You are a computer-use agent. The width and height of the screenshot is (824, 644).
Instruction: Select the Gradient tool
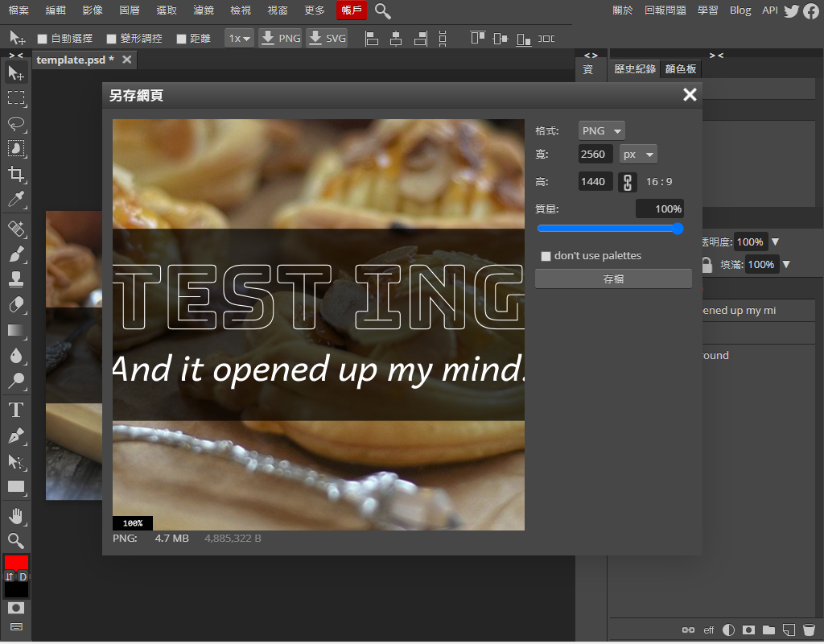tap(16, 330)
